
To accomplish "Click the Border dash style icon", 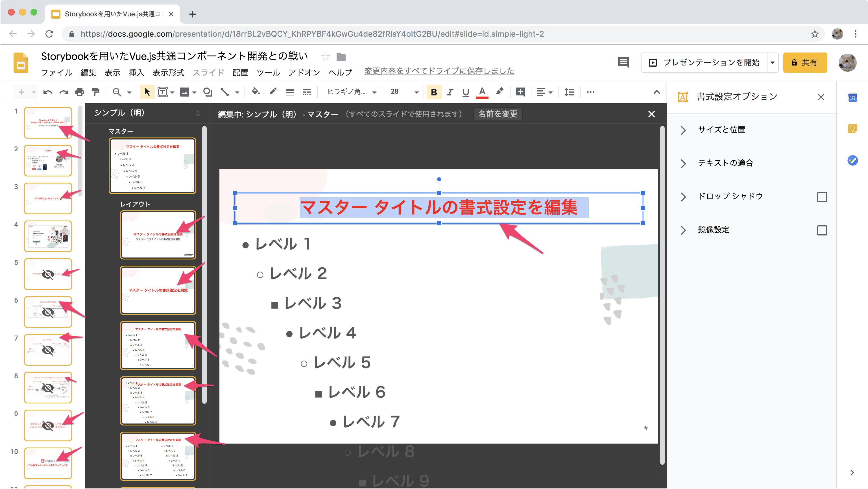I will [306, 92].
